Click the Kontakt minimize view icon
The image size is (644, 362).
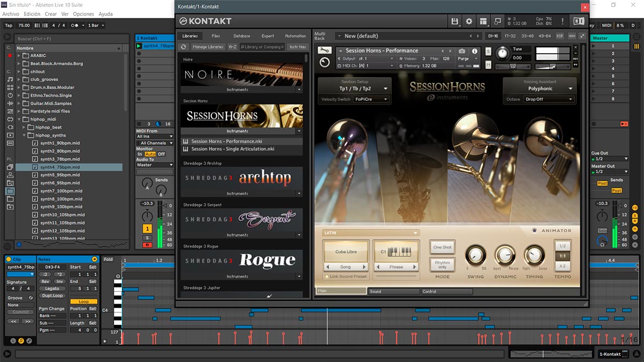coord(497,21)
